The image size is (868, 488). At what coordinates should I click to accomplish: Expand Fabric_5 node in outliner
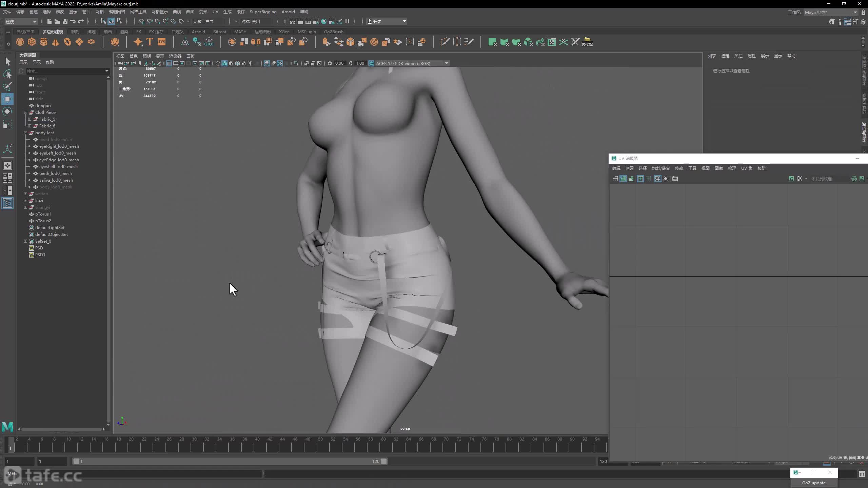pos(29,119)
